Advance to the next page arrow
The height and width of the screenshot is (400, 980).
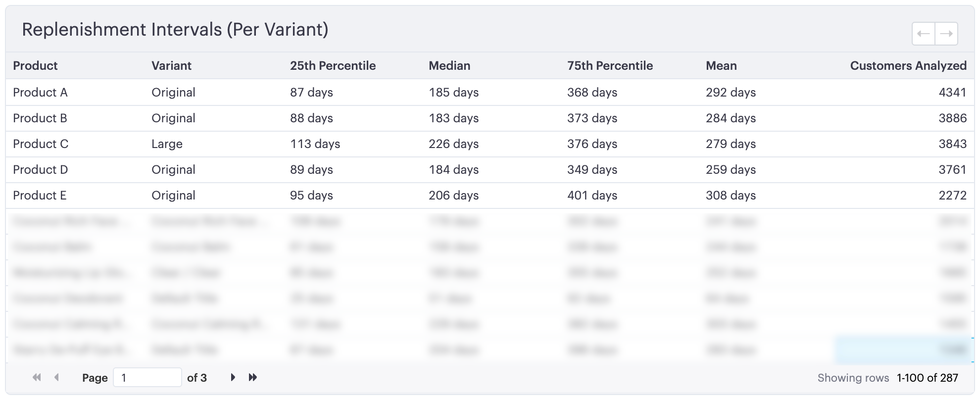point(233,377)
